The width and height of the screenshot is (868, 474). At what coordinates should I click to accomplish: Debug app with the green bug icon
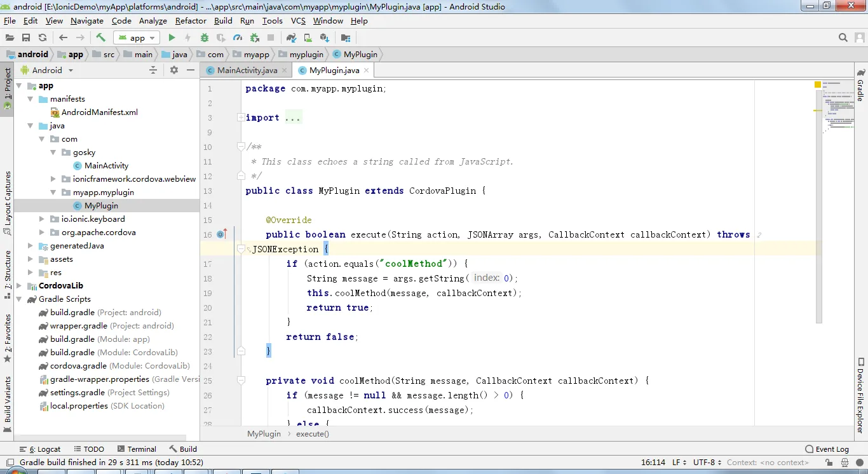click(205, 37)
